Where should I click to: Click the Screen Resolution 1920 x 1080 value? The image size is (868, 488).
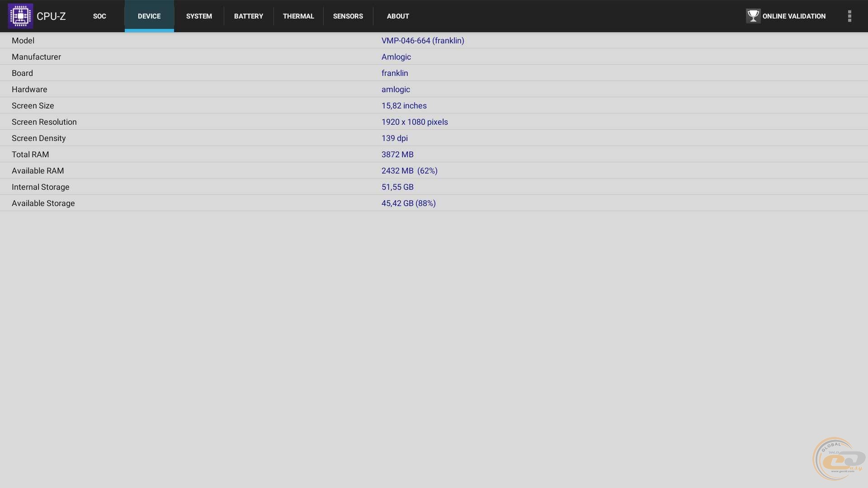pos(415,122)
